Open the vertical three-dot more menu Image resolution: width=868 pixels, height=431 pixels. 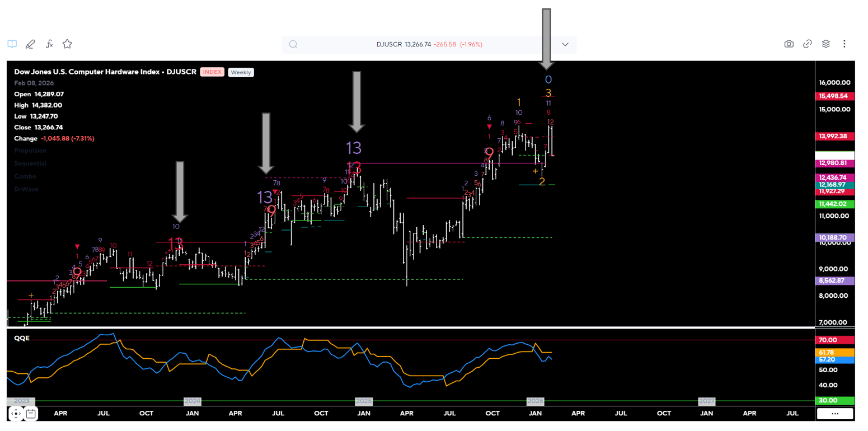pyautogui.click(x=844, y=44)
